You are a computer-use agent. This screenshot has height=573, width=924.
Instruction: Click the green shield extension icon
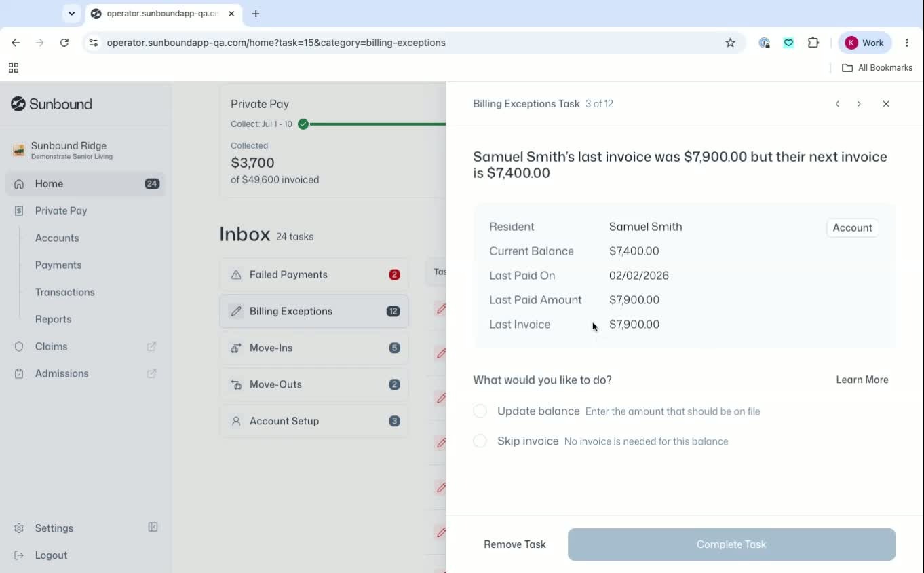click(x=788, y=43)
